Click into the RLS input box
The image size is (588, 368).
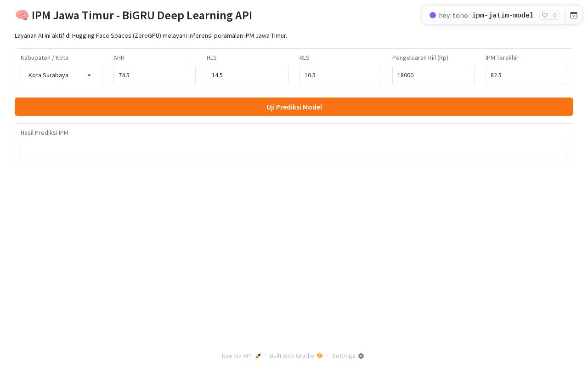click(x=340, y=75)
